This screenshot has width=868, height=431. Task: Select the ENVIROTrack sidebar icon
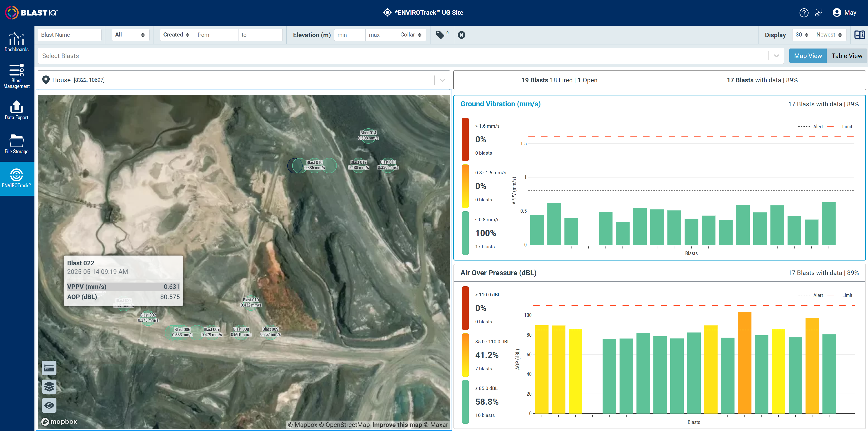coord(17,178)
